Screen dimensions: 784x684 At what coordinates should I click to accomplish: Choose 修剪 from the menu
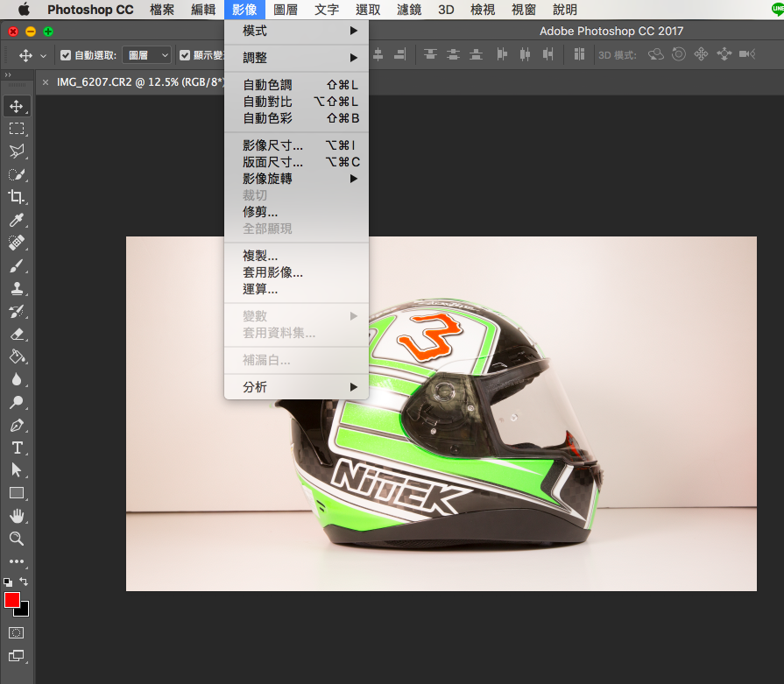coord(296,212)
